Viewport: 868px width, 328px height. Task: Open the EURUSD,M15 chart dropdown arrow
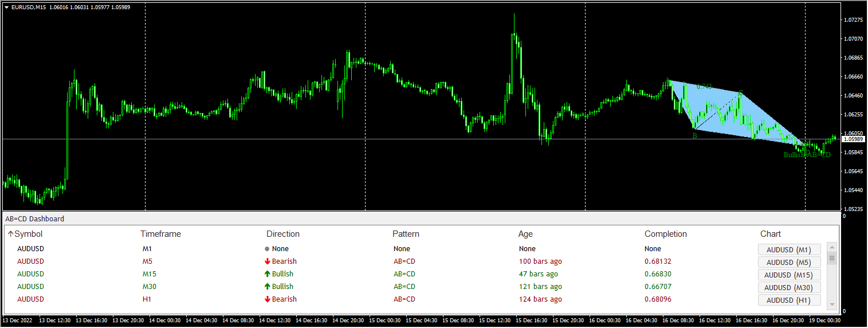coord(6,7)
